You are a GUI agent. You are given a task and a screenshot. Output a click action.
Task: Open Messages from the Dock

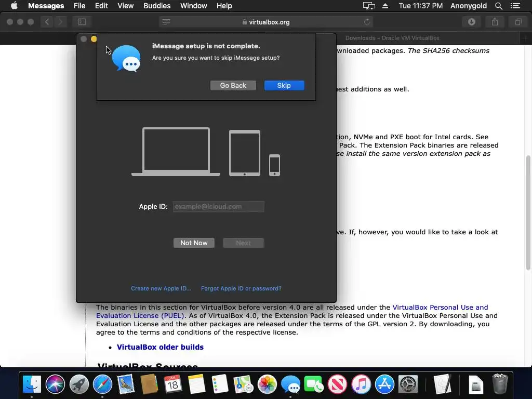[x=290, y=384]
